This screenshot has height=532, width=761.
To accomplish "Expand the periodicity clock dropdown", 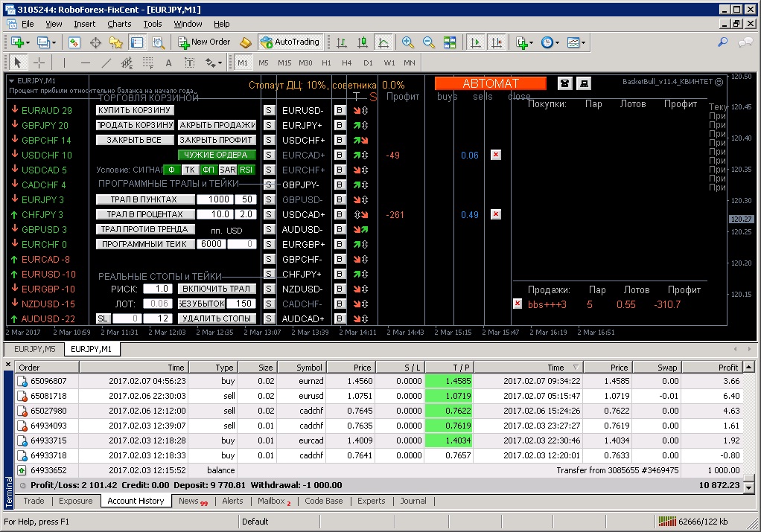I will pyautogui.click(x=558, y=42).
